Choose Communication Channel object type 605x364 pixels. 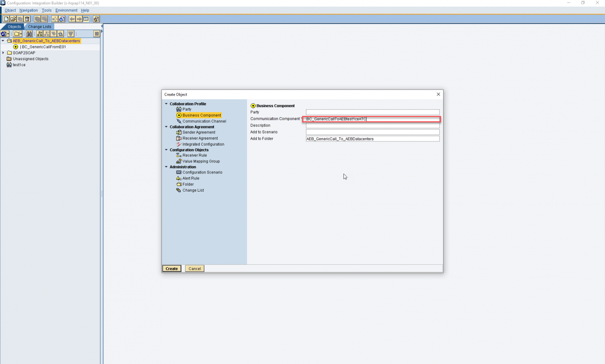[x=204, y=121]
